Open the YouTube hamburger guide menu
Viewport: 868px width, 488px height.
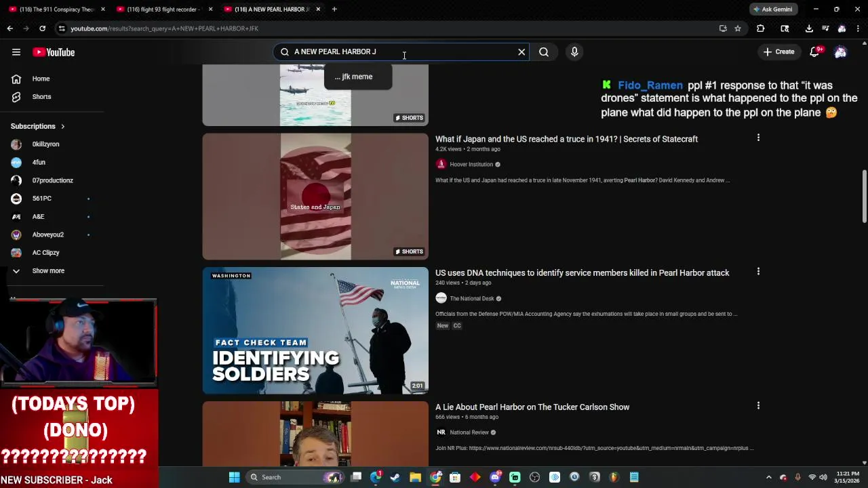click(x=16, y=52)
